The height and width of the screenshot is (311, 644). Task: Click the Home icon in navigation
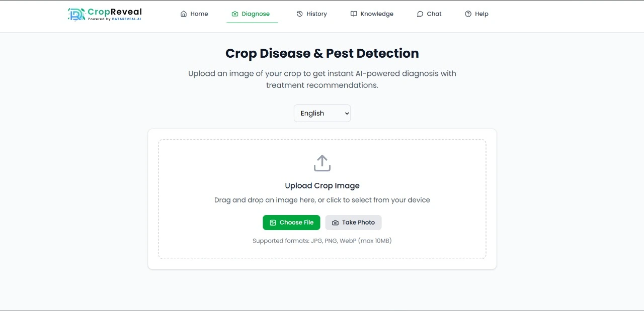click(x=184, y=14)
